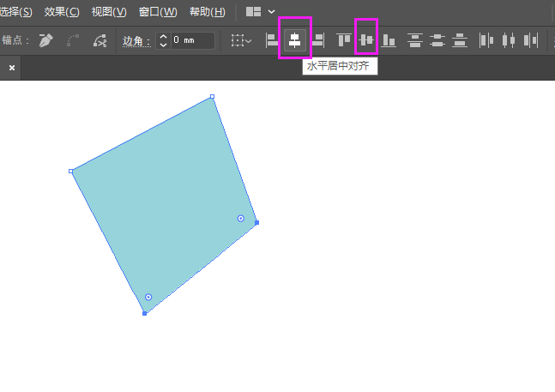The width and height of the screenshot is (555, 392).
Task: Click the arrange documents layout icon
Action: [253, 12]
